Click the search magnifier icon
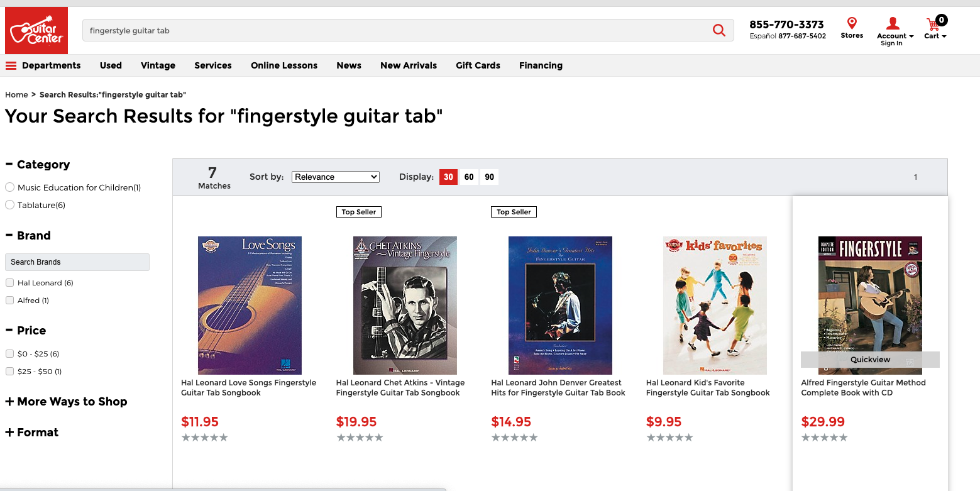 click(x=719, y=30)
